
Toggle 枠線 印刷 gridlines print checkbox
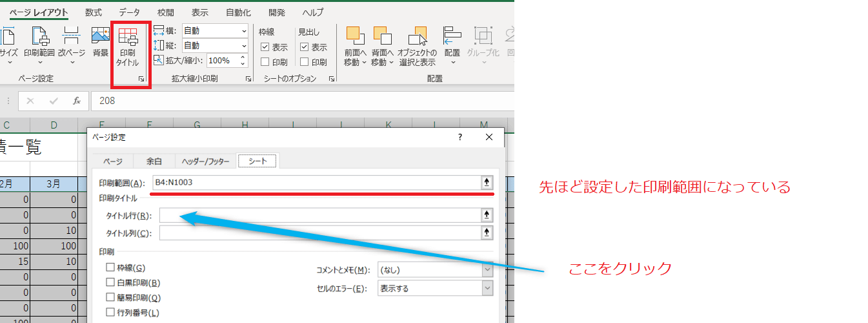tap(265, 62)
